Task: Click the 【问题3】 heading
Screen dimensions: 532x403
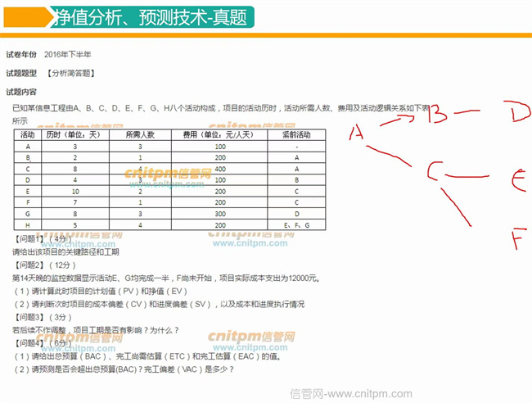Action: [29, 317]
